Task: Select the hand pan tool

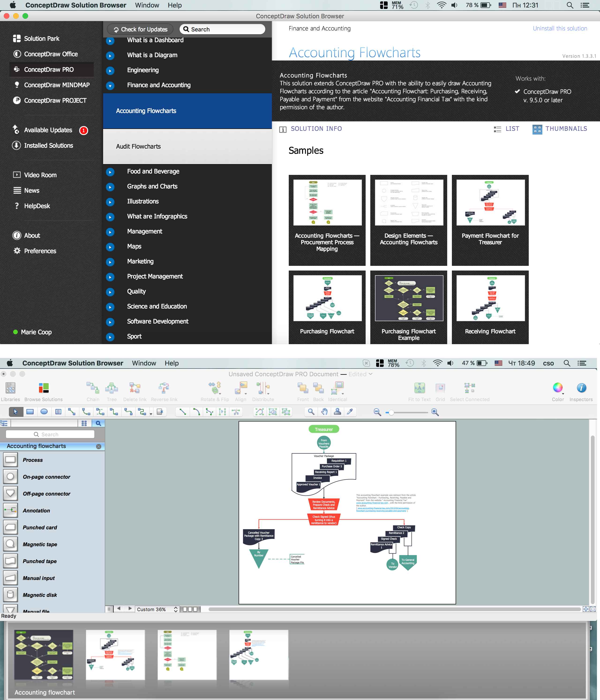Action: 324,412
